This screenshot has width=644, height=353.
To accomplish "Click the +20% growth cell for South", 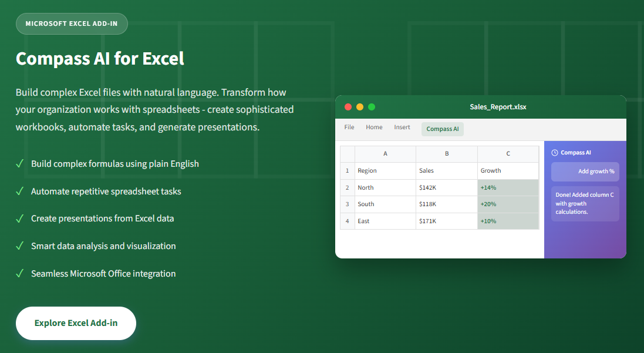I will point(508,204).
